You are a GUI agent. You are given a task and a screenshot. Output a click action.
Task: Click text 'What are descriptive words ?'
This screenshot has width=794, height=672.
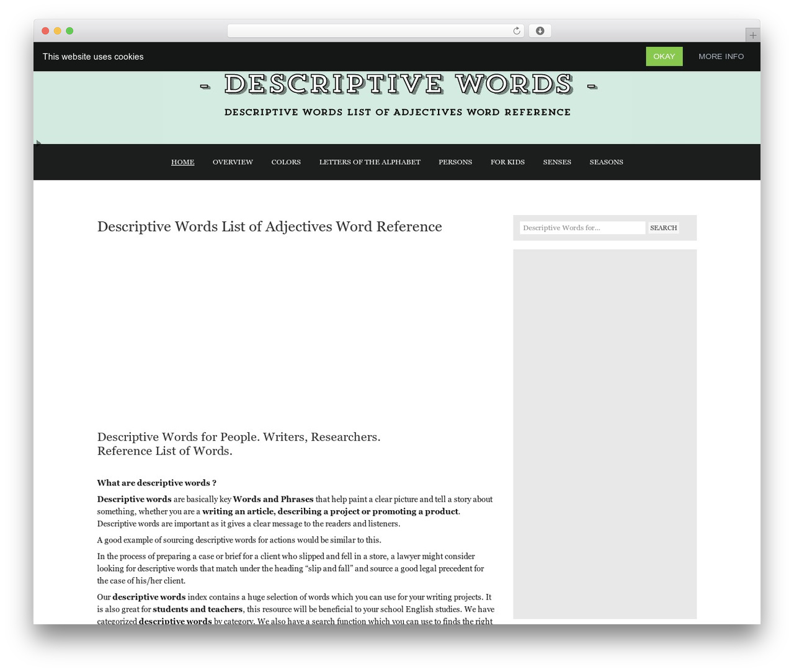156,483
